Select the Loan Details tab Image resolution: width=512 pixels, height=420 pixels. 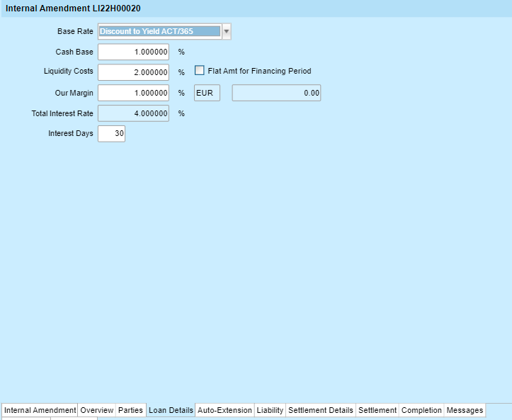pos(171,410)
